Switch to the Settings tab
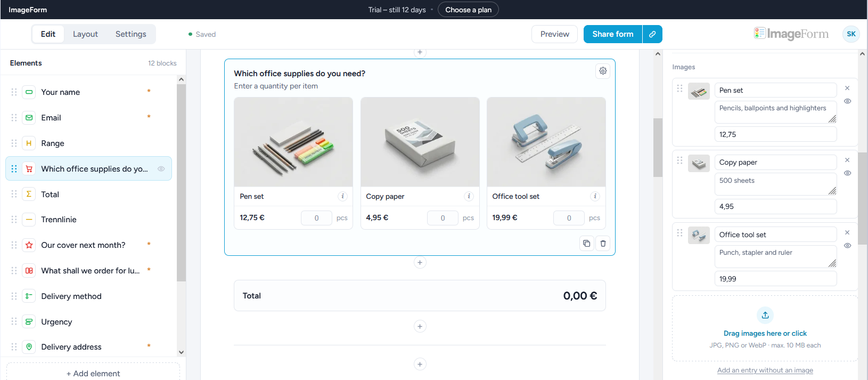This screenshot has width=868, height=380. (x=131, y=34)
